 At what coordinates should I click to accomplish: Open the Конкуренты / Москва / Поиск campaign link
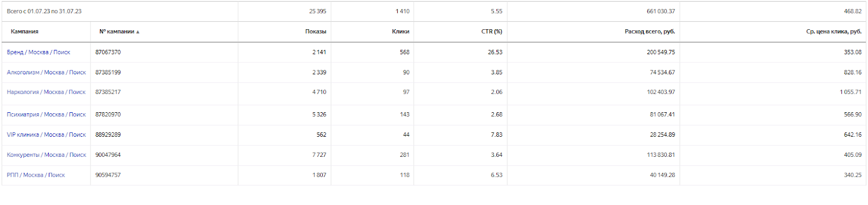click(x=47, y=155)
